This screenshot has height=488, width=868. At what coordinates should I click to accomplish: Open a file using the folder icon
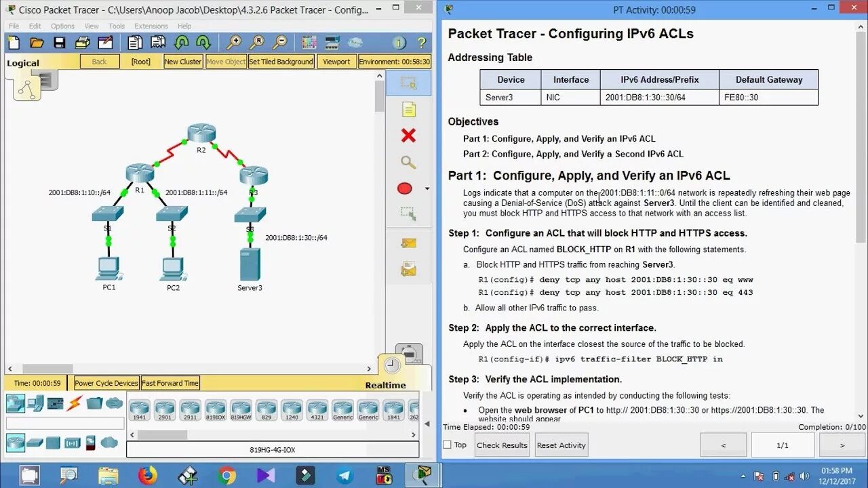pos(37,43)
